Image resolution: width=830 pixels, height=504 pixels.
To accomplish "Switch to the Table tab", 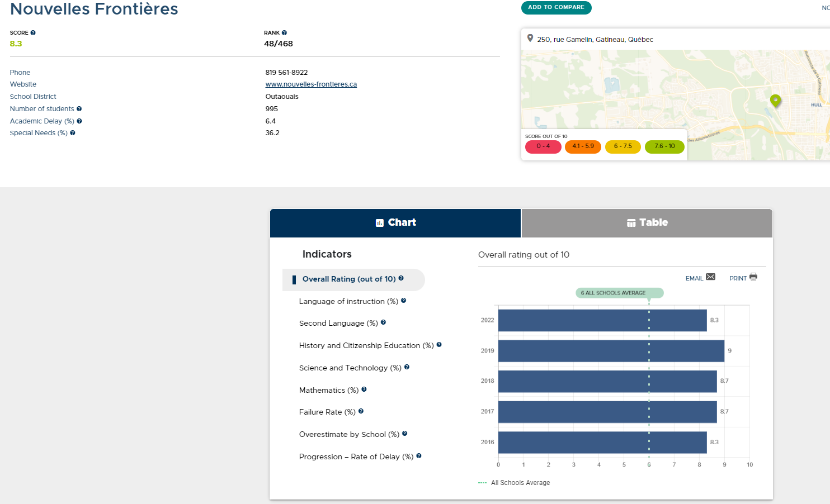I will coord(647,223).
